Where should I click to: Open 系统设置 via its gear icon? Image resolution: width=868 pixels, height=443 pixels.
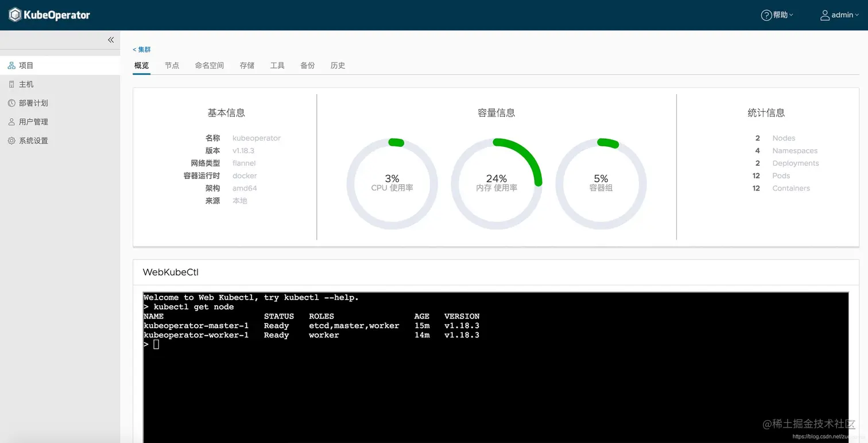point(12,140)
